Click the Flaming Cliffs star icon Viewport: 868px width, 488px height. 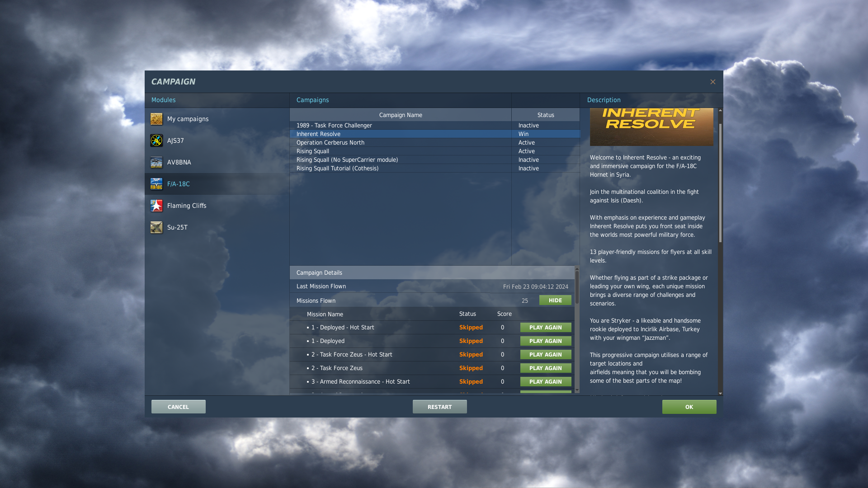[156, 206]
